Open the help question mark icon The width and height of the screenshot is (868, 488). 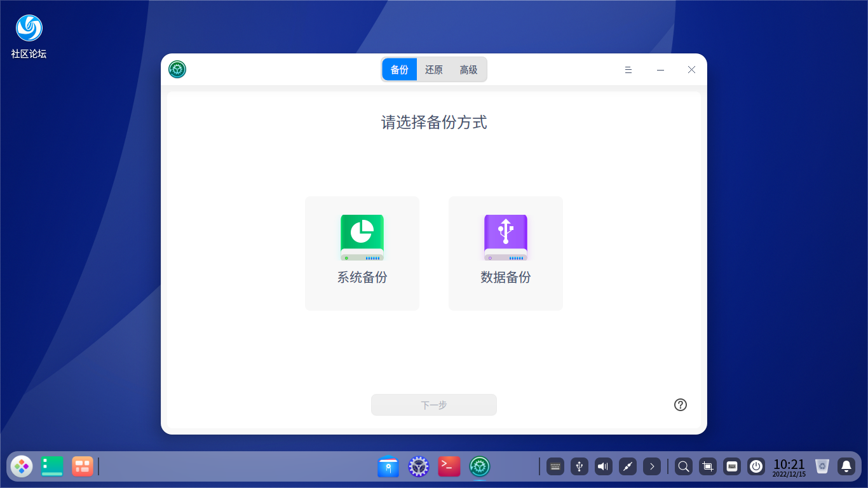[680, 405]
